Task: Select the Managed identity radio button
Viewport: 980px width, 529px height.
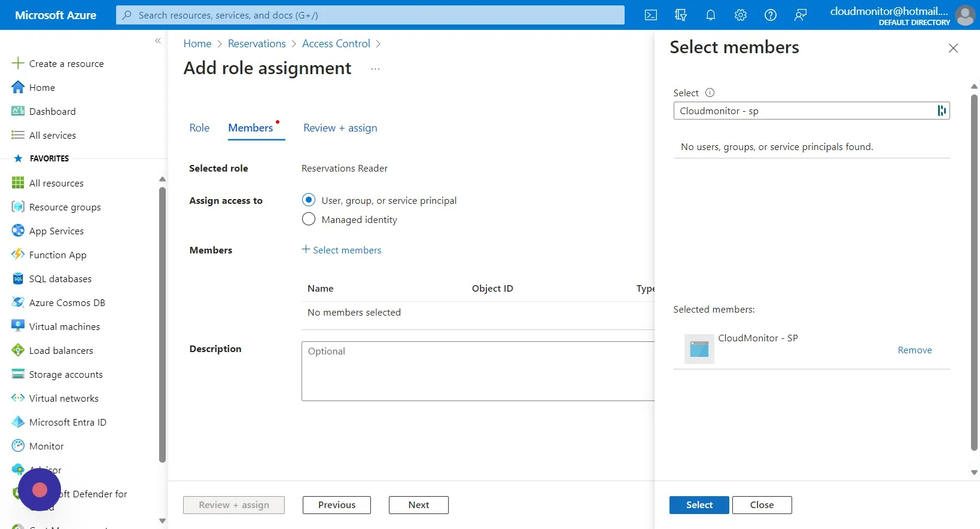Action: (x=309, y=219)
